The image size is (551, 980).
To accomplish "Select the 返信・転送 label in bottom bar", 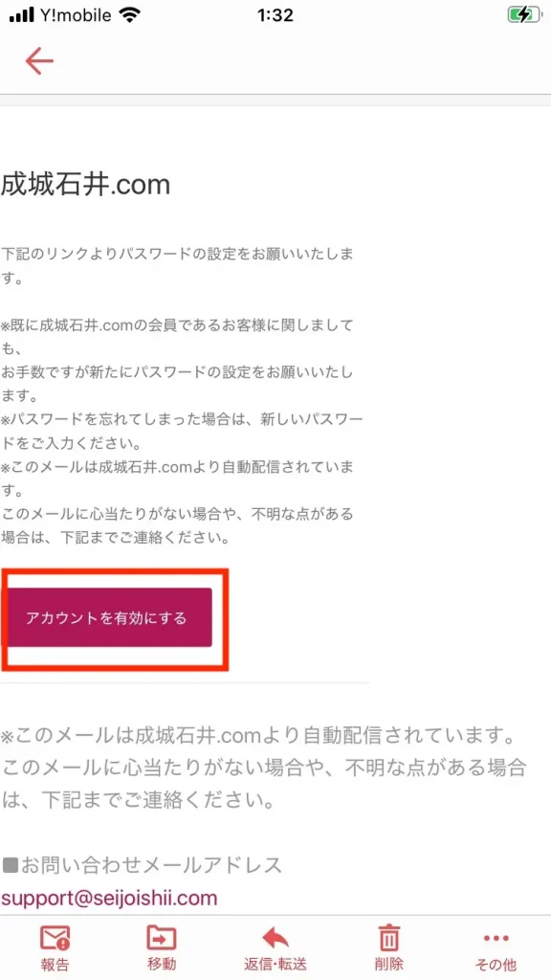I will coord(275,965).
